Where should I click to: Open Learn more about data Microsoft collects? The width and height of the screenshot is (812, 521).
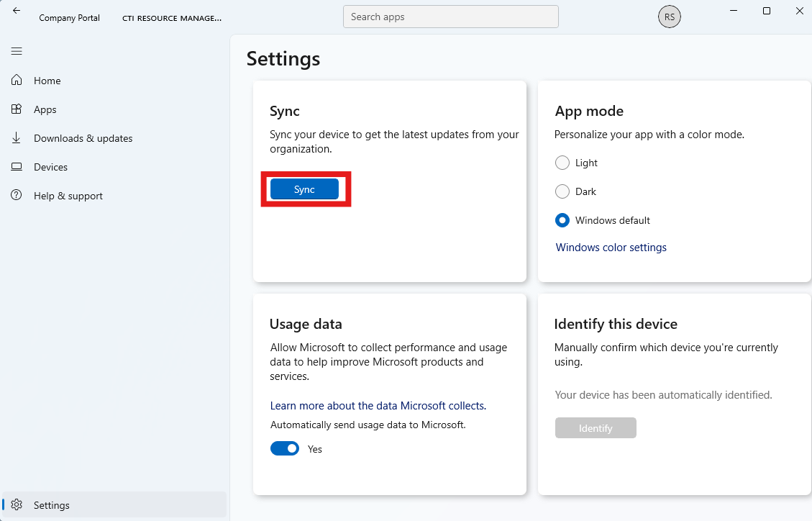click(x=378, y=406)
